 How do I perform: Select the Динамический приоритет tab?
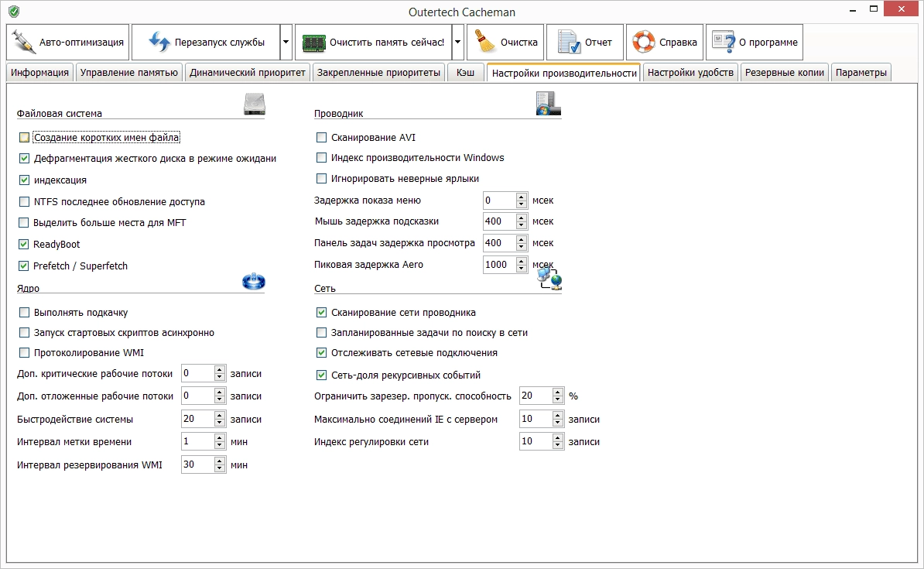pyautogui.click(x=248, y=73)
